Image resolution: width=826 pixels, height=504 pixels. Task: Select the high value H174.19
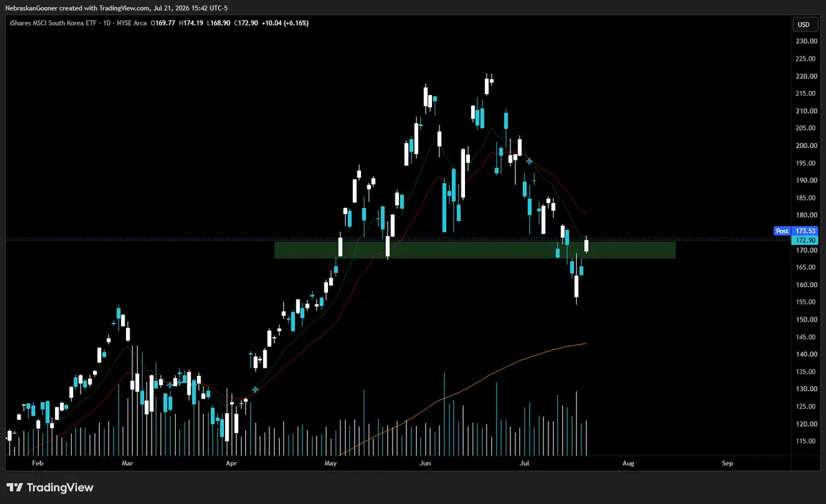[191, 23]
